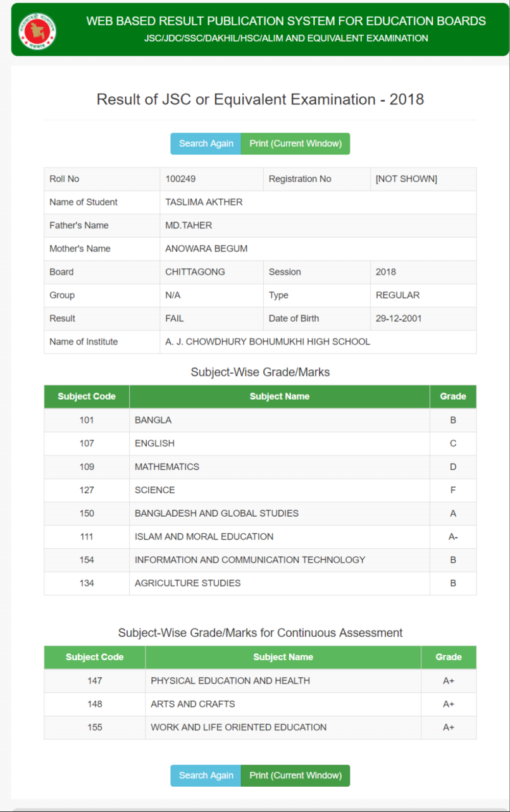
Task: Click the Subject-Wise Grade/Marks for Continuous Assessment heading
Action: pyautogui.click(x=260, y=632)
